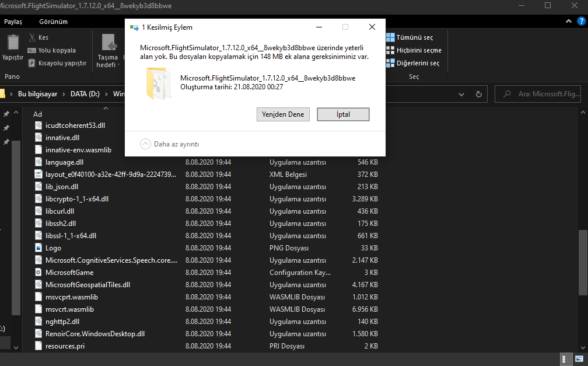Open the Görünüm ribbon tab

[x=53, y=22]
